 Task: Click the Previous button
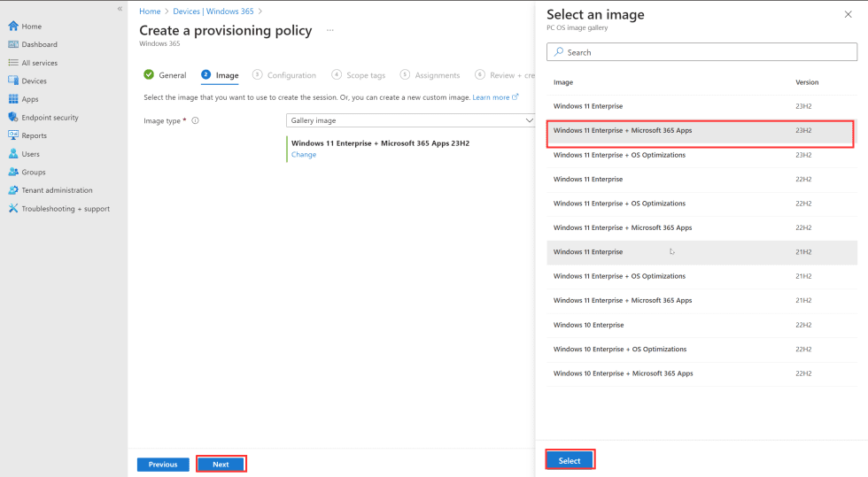(x=163, y=465)
